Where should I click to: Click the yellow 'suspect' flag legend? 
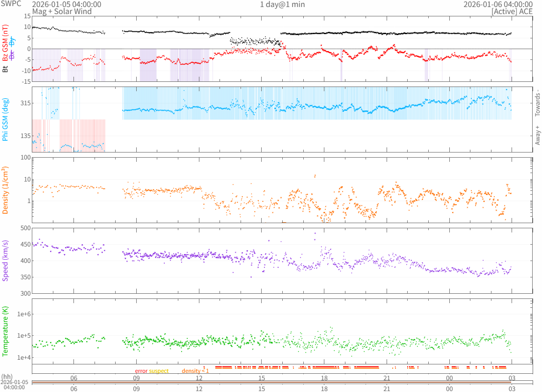[x=159, y=371]
